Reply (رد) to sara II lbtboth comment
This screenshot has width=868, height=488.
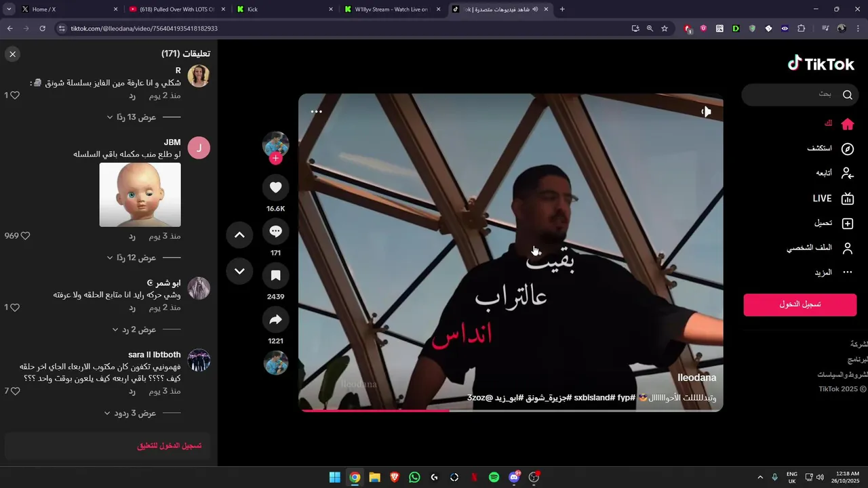point(132,392)
